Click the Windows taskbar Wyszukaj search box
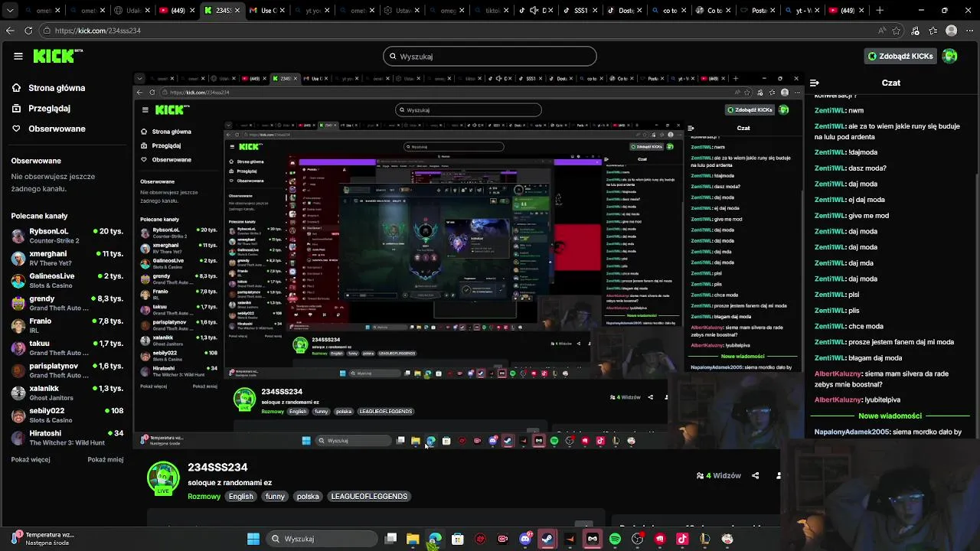Image resolution: width=980 pixels, height=551 pixels. click(322, 539)
